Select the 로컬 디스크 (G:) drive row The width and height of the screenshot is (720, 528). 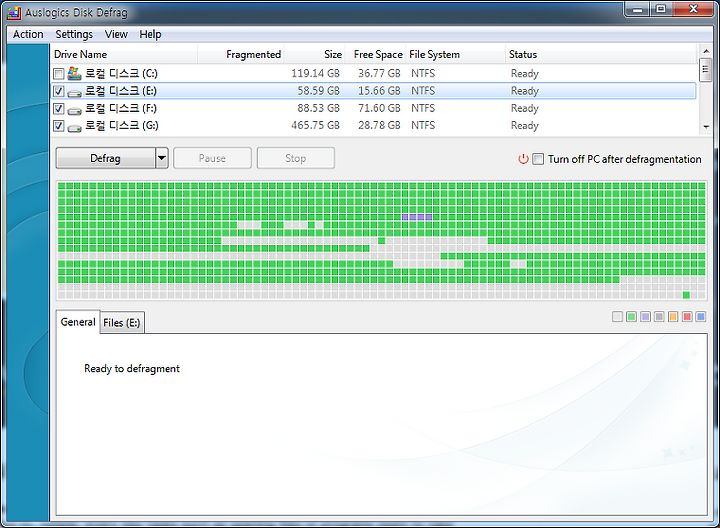click(373, 126)
